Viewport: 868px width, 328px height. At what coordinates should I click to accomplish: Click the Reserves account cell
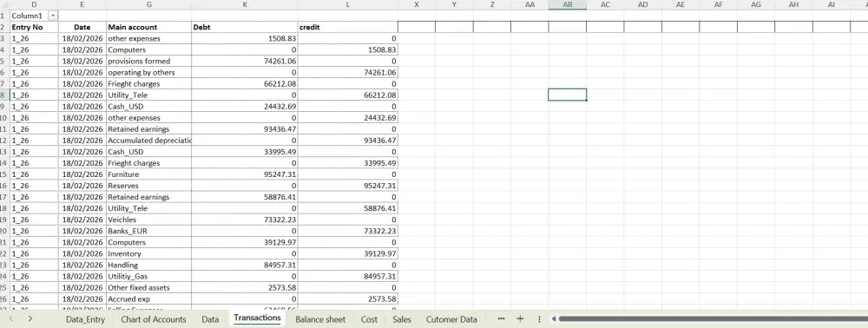pos(149,186)
